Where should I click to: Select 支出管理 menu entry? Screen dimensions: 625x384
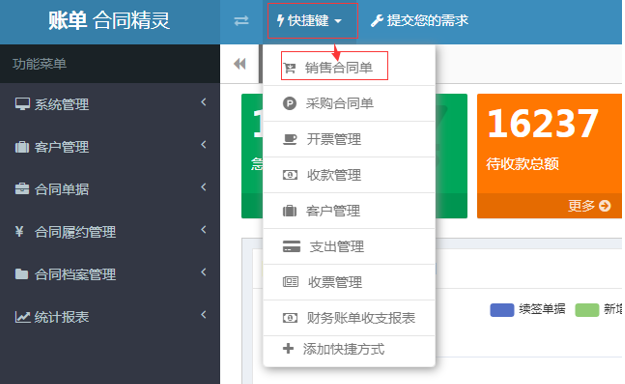(349, 246)
